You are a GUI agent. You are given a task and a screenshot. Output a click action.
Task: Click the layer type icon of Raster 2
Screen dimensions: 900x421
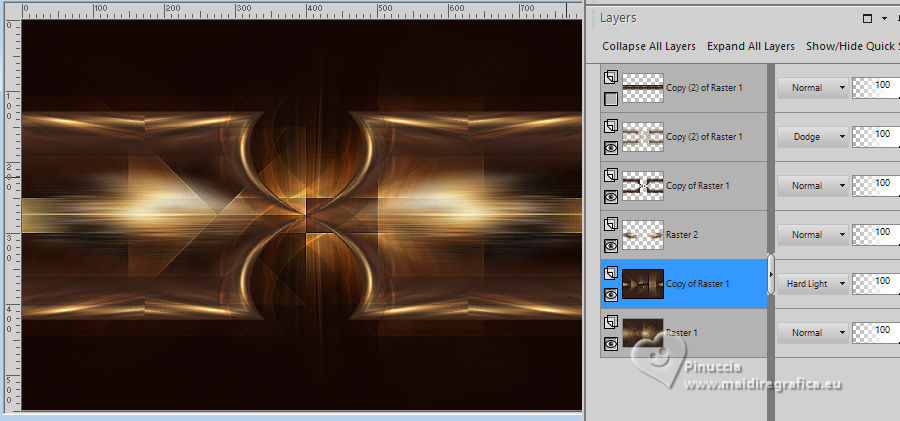tap(610, 224)
